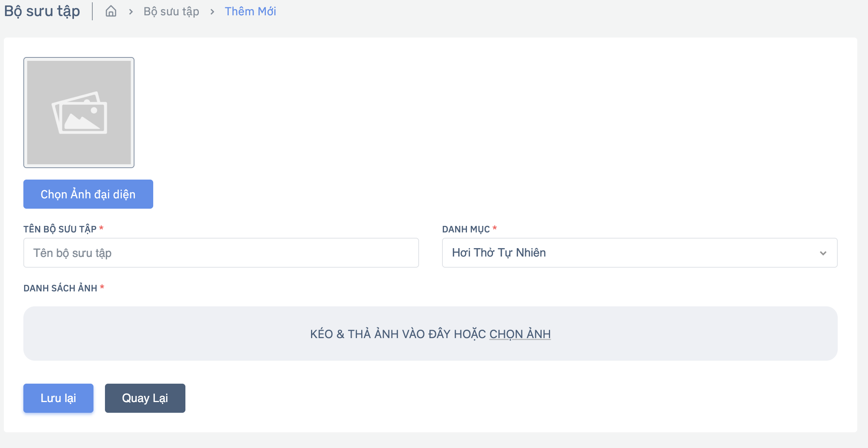
Task: Click the TÊN BỘ SƯU TẬP field label
Action: point(60,229)
